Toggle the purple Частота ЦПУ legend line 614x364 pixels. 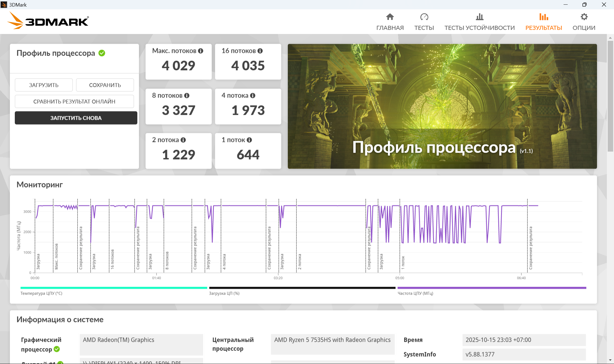(x=492, y=288)
